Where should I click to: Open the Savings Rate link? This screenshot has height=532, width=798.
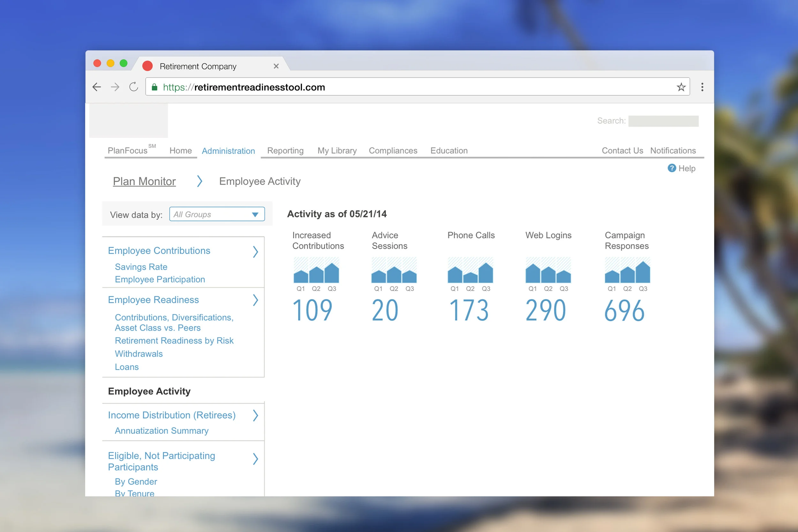coord(141,267)
